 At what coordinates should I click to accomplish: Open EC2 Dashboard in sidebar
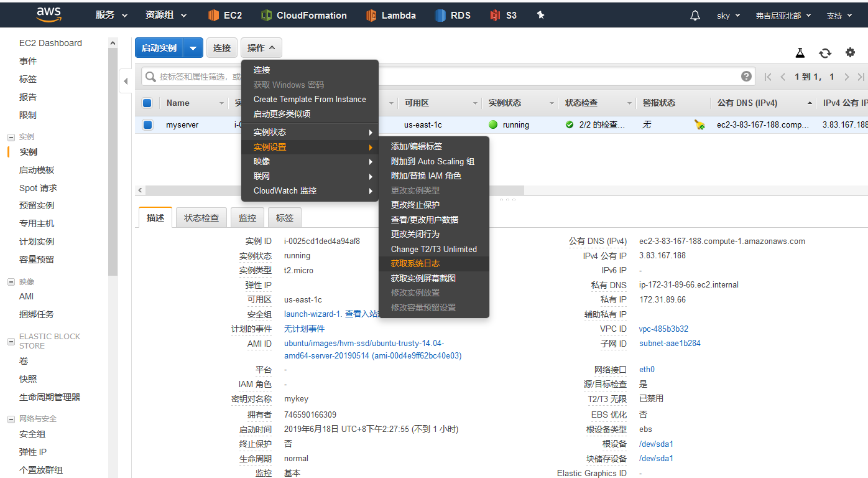(50, 43)
